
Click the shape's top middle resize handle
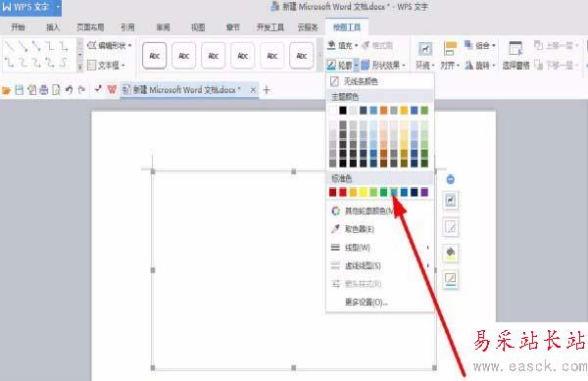pyautogui.click(x=294, y=171)
